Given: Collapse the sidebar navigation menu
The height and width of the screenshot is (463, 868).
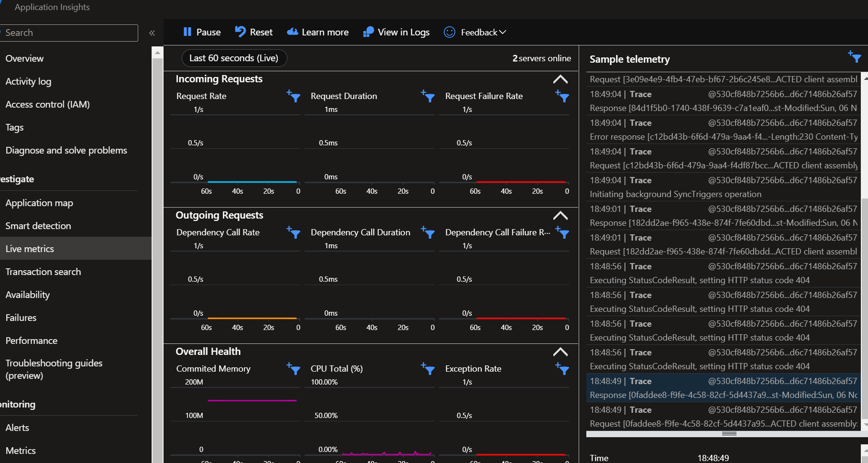Looking at the screenshot, I should pos(152,33).
